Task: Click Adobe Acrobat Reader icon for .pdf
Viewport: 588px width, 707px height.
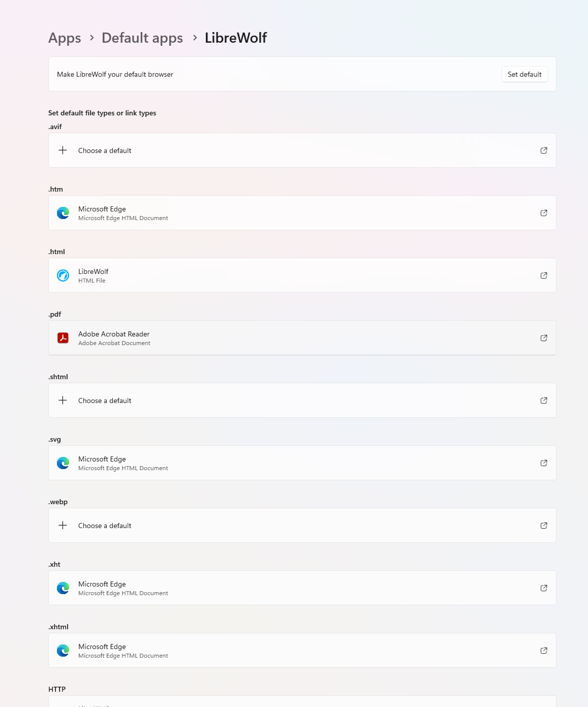Action: click(63, 338)
